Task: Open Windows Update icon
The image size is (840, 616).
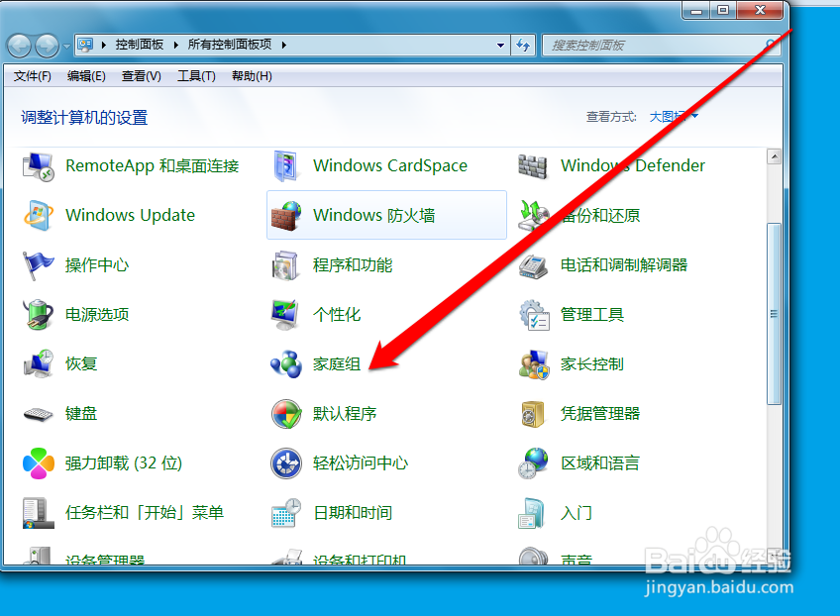Action: [38, 215]
